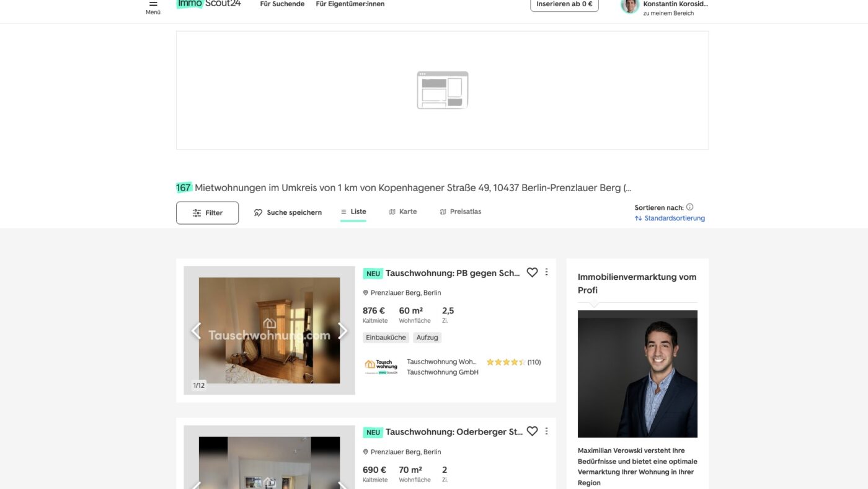Switch to the Preisatlas tab
This screenshot has width=868, height=489.
coord(460,212)
